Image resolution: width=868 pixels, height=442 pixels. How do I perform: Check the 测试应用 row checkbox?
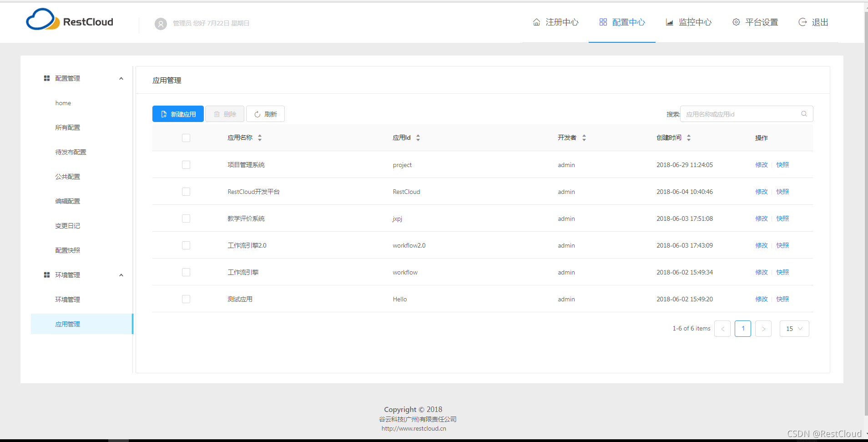point(186,299)
